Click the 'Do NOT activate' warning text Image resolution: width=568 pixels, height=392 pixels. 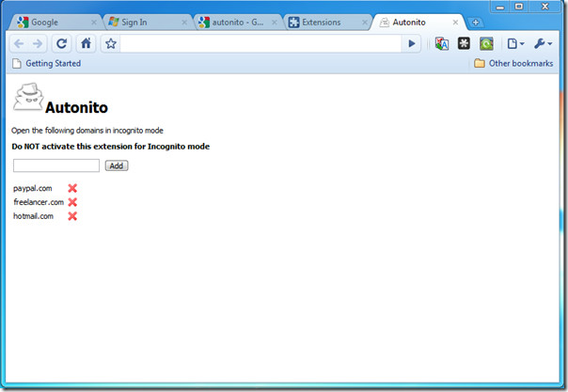pyautogui.click(x=111, y=147)
